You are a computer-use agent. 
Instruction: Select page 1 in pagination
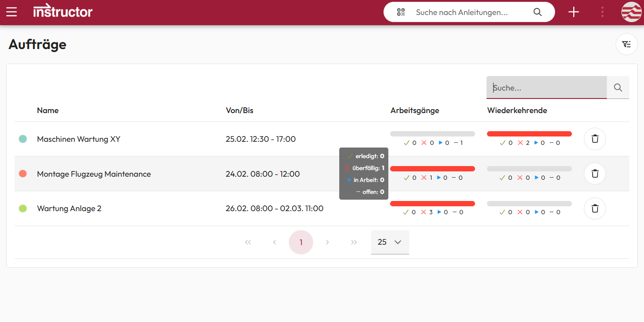[301, 242]
